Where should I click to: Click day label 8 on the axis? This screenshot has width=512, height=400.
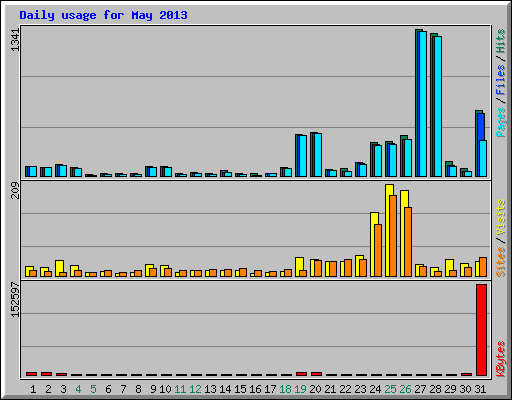click(x=138, y=389)
